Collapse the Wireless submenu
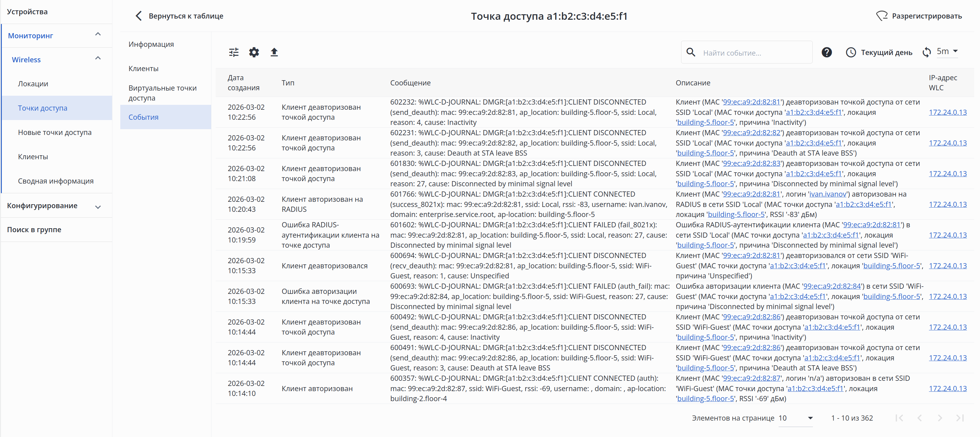 (x=98, y=58)
